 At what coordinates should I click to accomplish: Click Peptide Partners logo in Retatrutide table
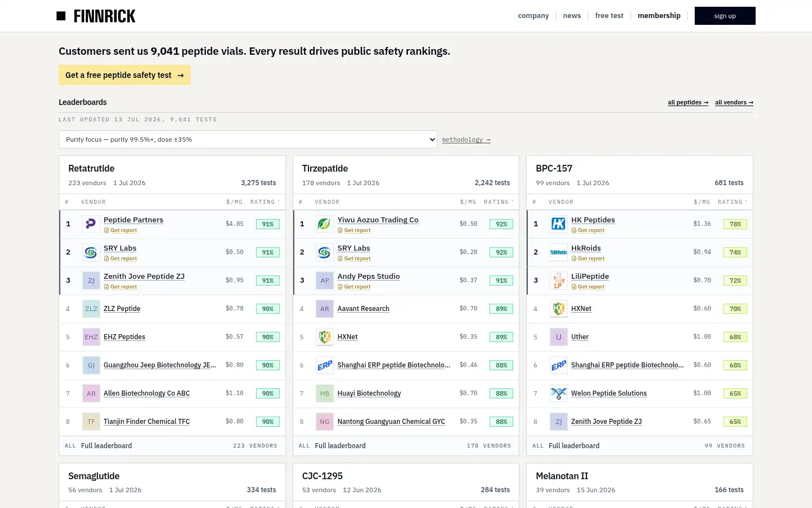click(91, 224)
